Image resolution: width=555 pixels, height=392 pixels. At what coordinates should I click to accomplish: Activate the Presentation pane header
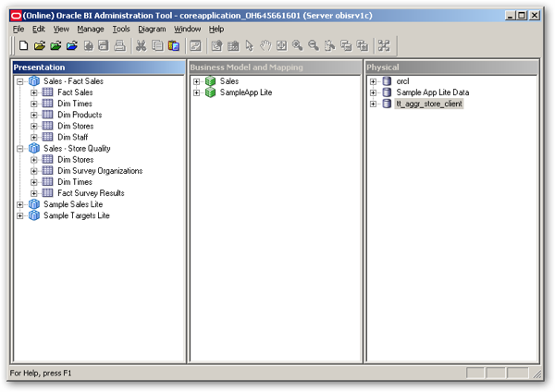98,67
